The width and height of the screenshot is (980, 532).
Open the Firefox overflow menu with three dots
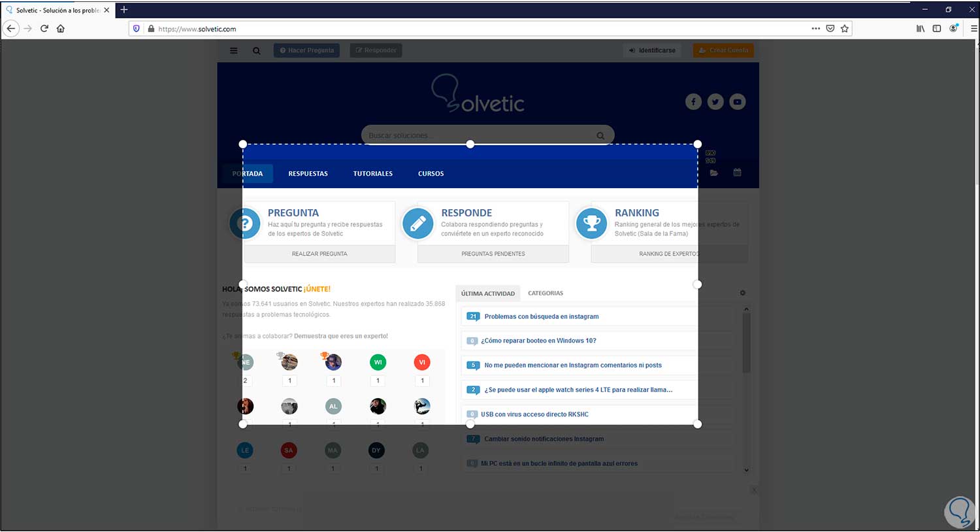tap(816, 28)
